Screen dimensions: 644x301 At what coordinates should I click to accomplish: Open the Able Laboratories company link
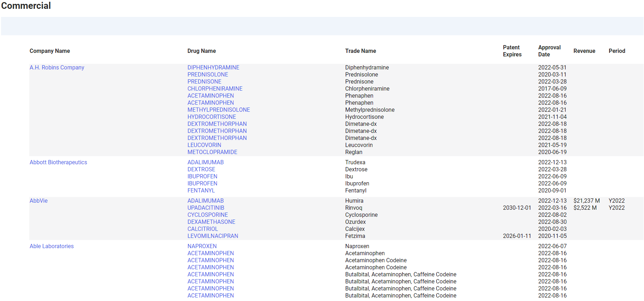coord(51,246)
